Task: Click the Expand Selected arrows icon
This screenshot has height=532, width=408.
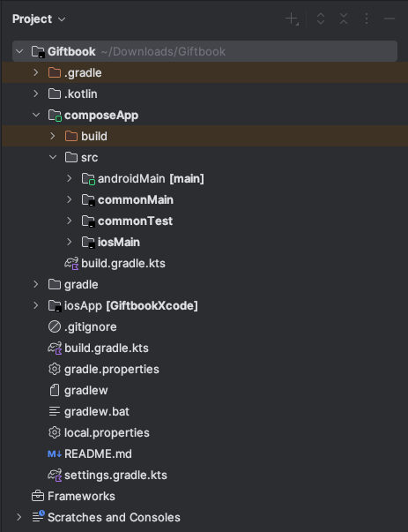Action: (x=321, y=19)
